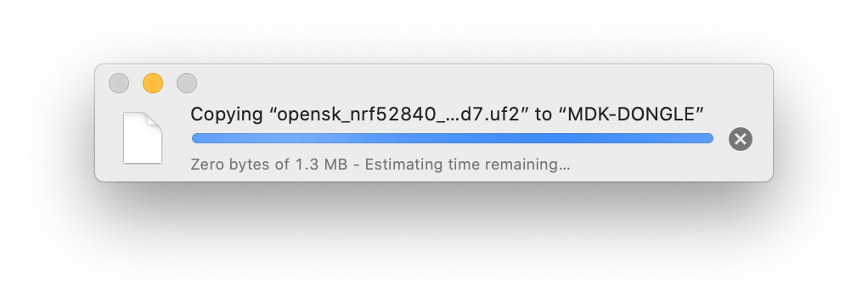Click the blank document file icon
Screen dimensions: 868x307
pyautogui.click(x=143, y=137)
